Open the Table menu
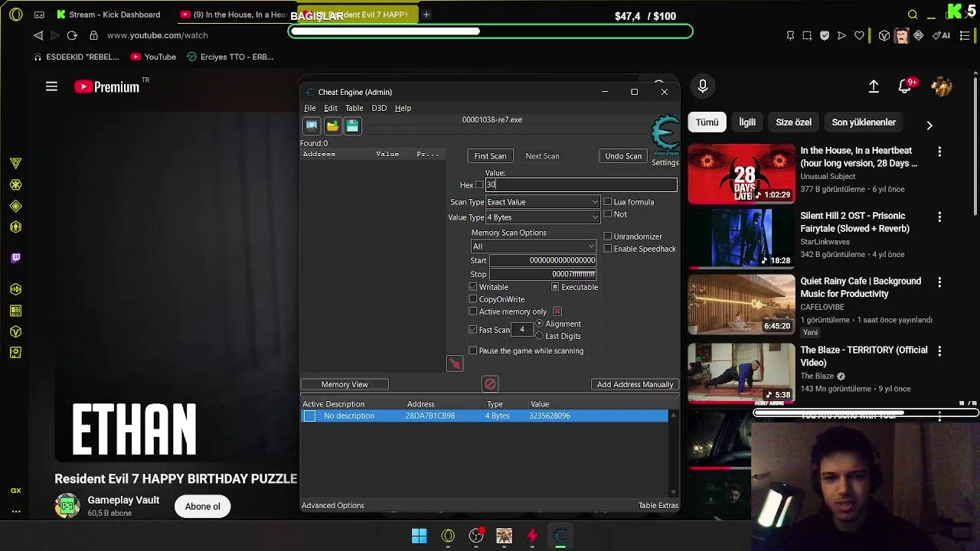980x551 pixels. pyautogui.click(x=354, y=108)
